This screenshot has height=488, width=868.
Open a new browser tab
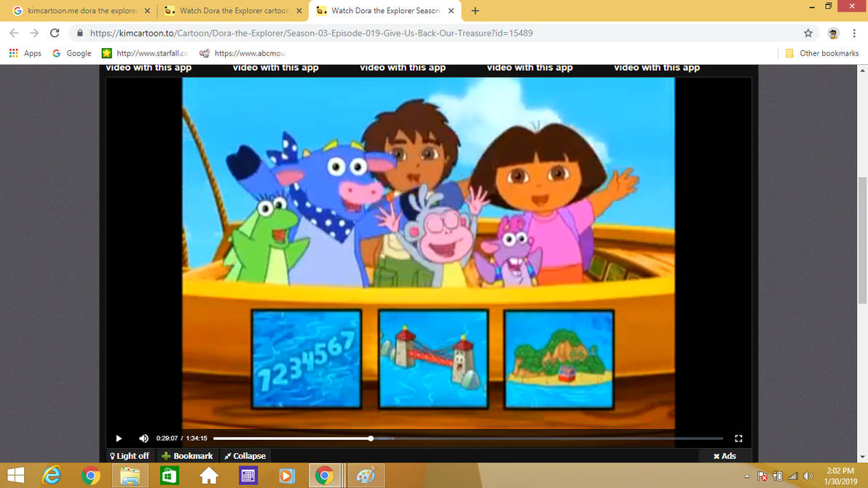(475, 10)
